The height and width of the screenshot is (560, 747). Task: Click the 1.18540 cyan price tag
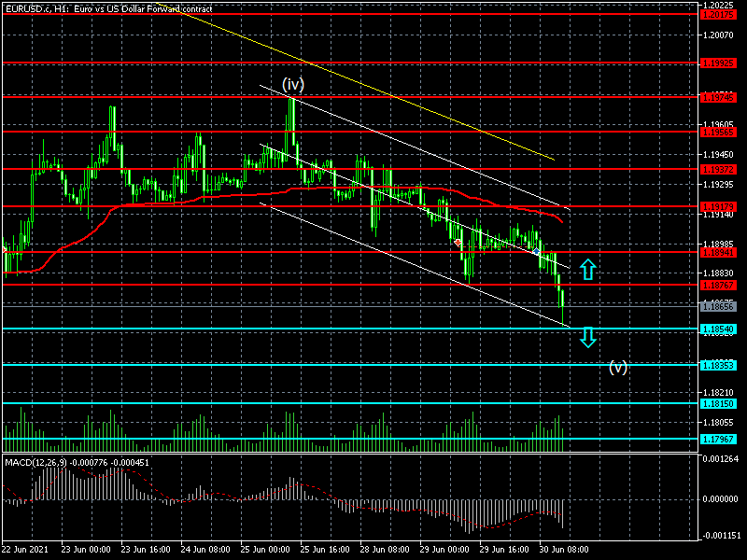pyautogui.click(x=719, y=329)
